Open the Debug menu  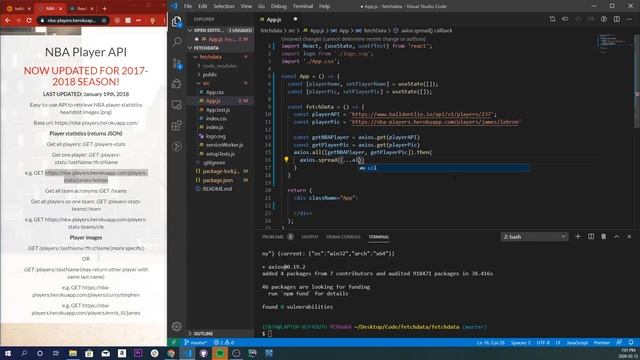click(279, 6)
